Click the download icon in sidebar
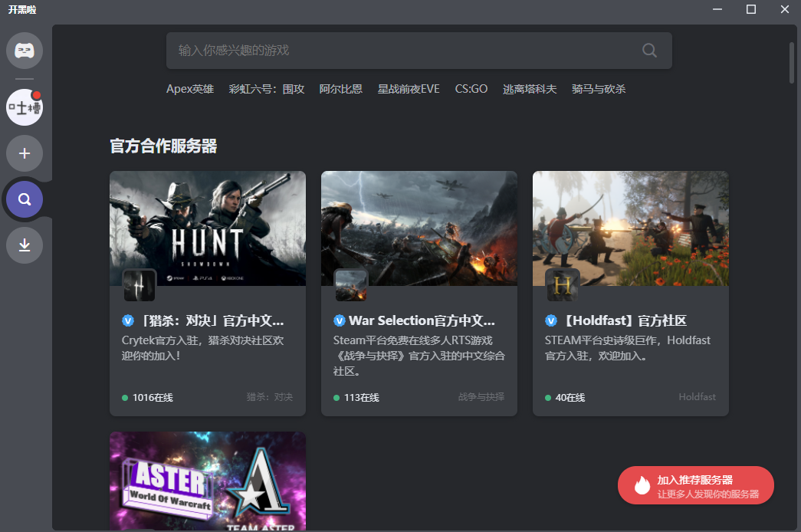 point(25,245)
